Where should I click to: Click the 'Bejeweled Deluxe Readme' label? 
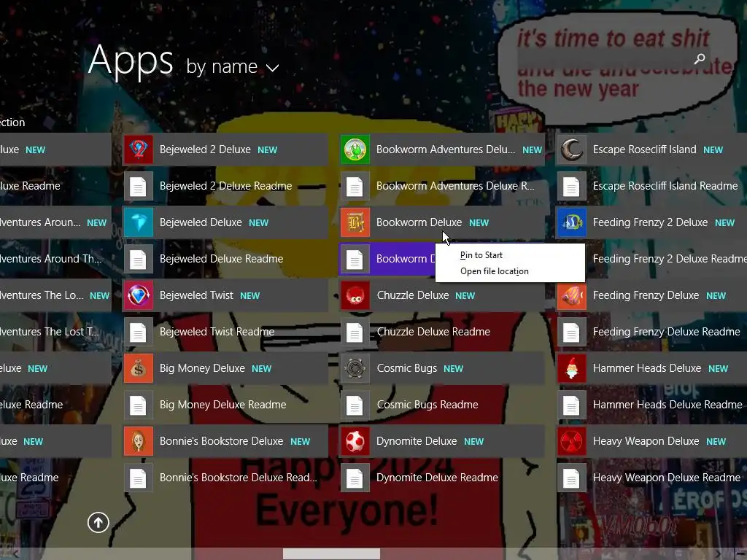[x=221, y=259]
